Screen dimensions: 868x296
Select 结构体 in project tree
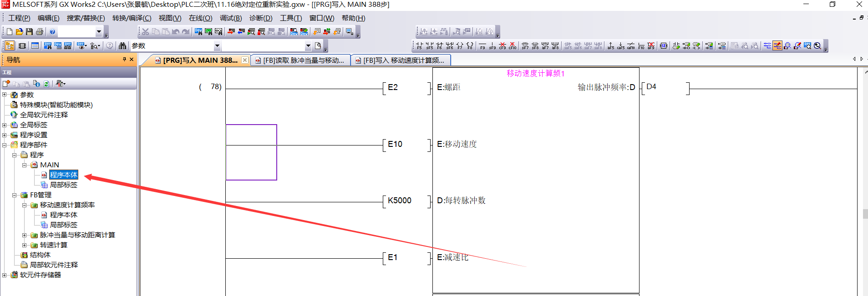[40, 255]
